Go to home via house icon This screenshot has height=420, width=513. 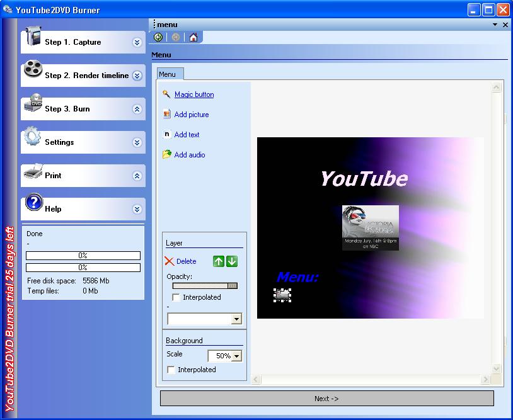(x=193, y=37)
